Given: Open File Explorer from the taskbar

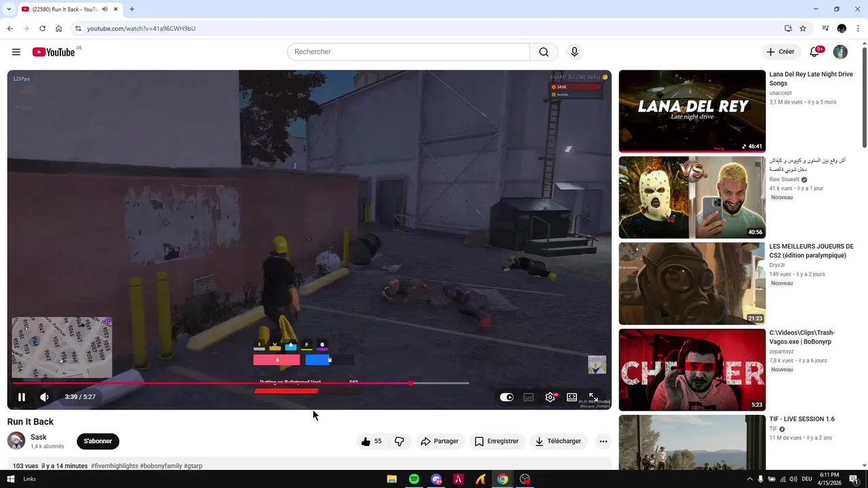Looking at the screenshot, I should coord(392,479).
